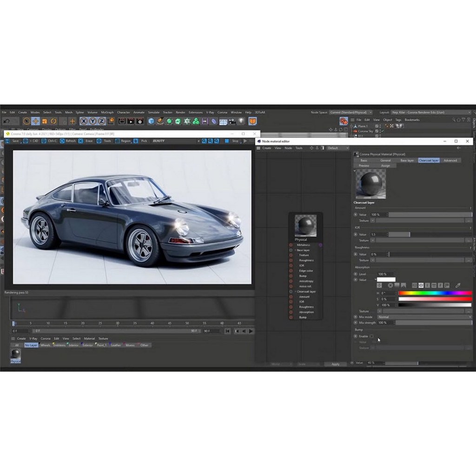Select the Move tool in the toolbar
Screen dimensions: 476x476
click(x=35, y=122)
